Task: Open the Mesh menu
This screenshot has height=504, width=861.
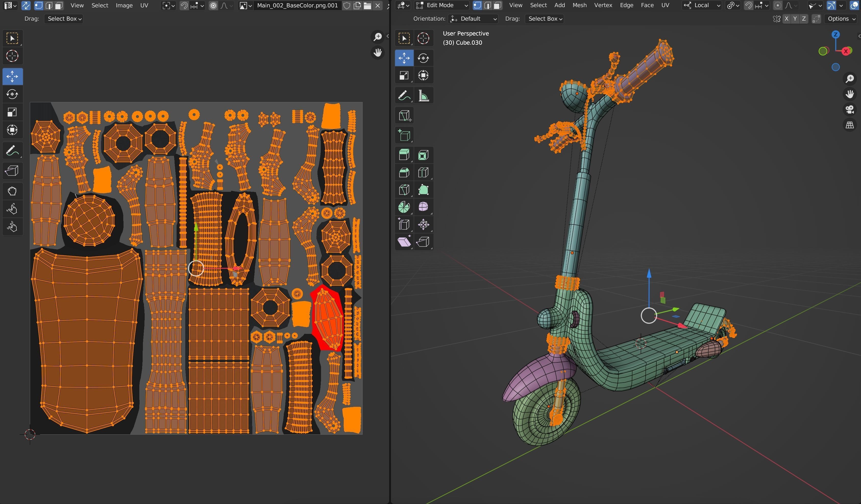Action: click(x=579, y=5)
